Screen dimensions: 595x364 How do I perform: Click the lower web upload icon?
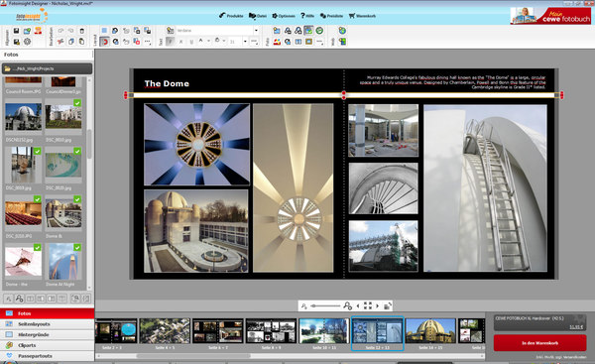click(342, 42)
